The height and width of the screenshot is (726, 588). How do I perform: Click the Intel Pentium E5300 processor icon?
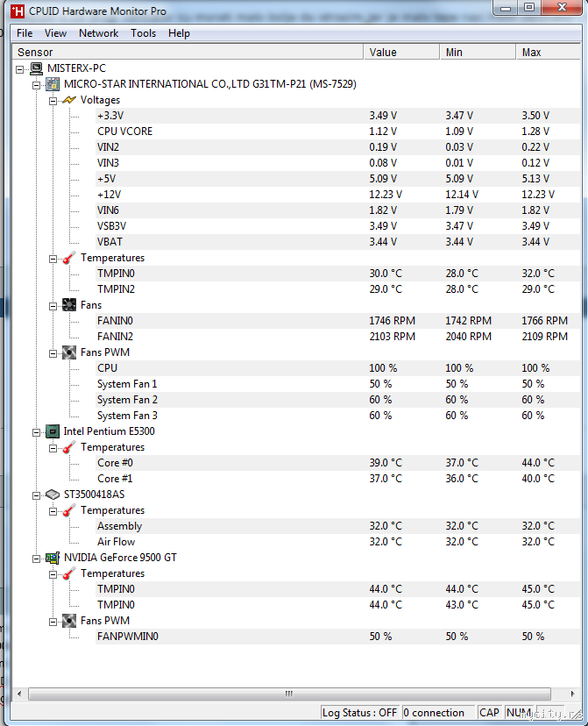point(53,431)
